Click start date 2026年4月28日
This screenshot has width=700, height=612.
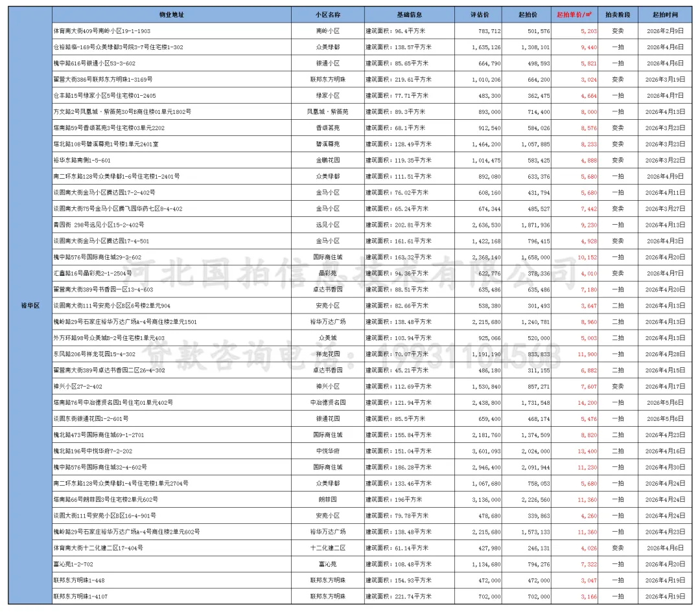[665, 354]
